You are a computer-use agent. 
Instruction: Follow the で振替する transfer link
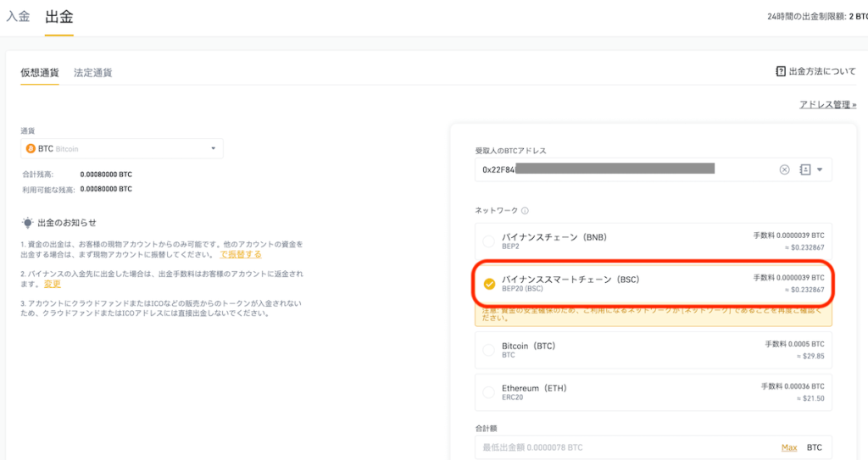point(241,255)
